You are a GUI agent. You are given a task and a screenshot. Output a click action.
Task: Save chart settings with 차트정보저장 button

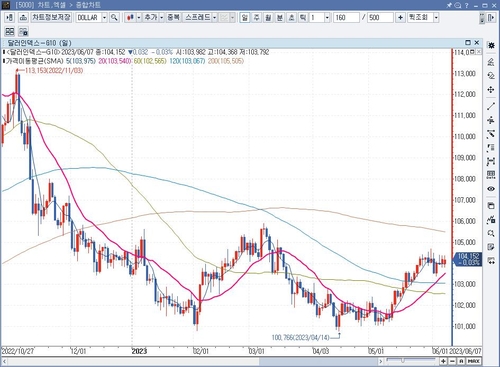click(51, 17)
